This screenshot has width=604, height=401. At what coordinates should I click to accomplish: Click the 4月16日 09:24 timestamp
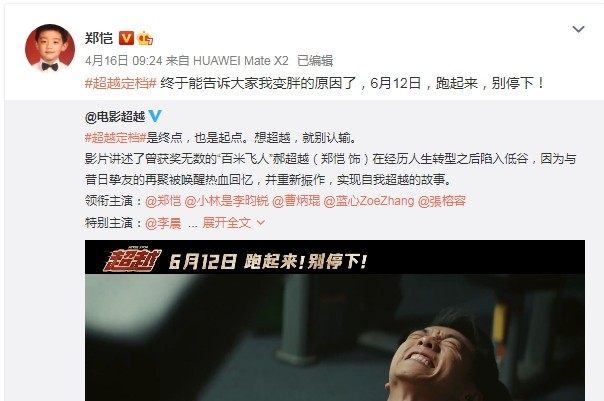(x=123, y=60)
